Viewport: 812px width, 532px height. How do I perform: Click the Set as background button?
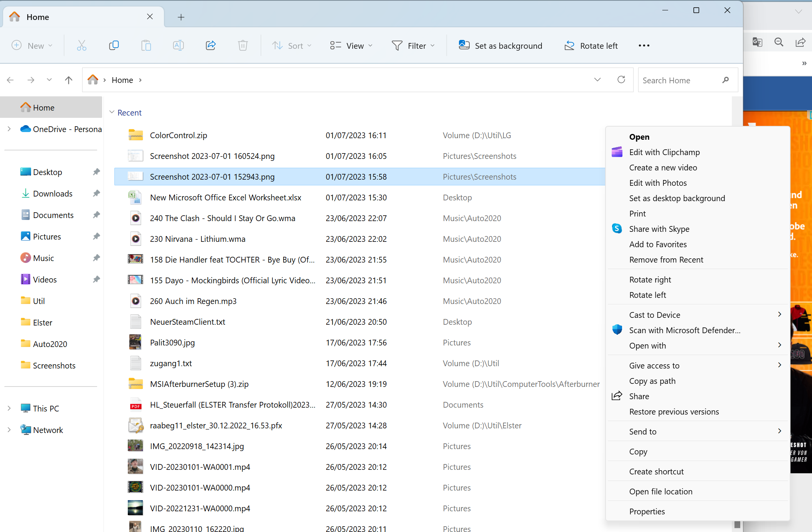point(500,46)
